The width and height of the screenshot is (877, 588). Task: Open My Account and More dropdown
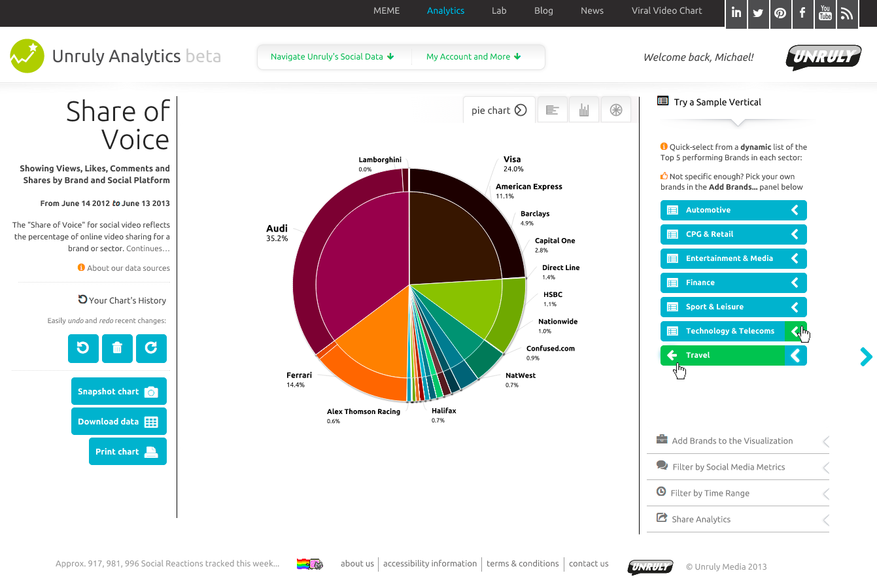473,57
